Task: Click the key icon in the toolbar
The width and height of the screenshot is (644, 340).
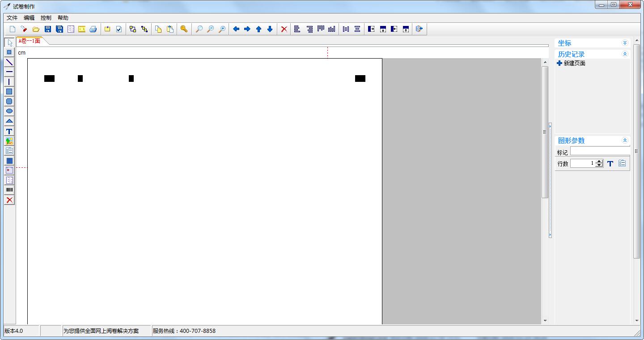Action: (x=184, y=29)
